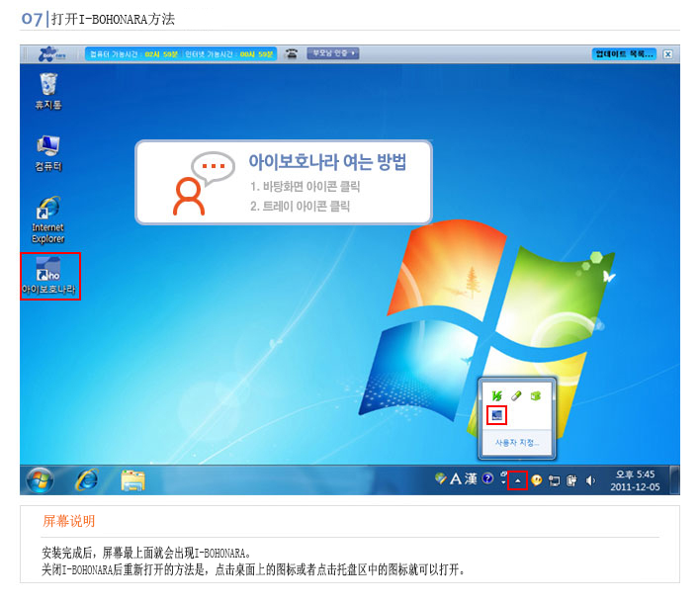
Task: Expand hidden tray icons arrow
Action: click(x=518, y=480)
